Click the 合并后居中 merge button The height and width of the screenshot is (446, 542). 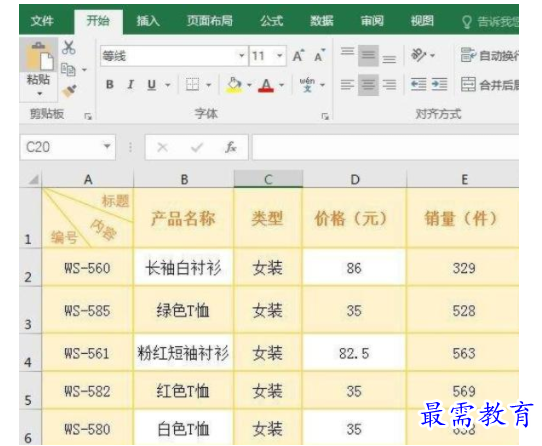click(x=490, y=84)
